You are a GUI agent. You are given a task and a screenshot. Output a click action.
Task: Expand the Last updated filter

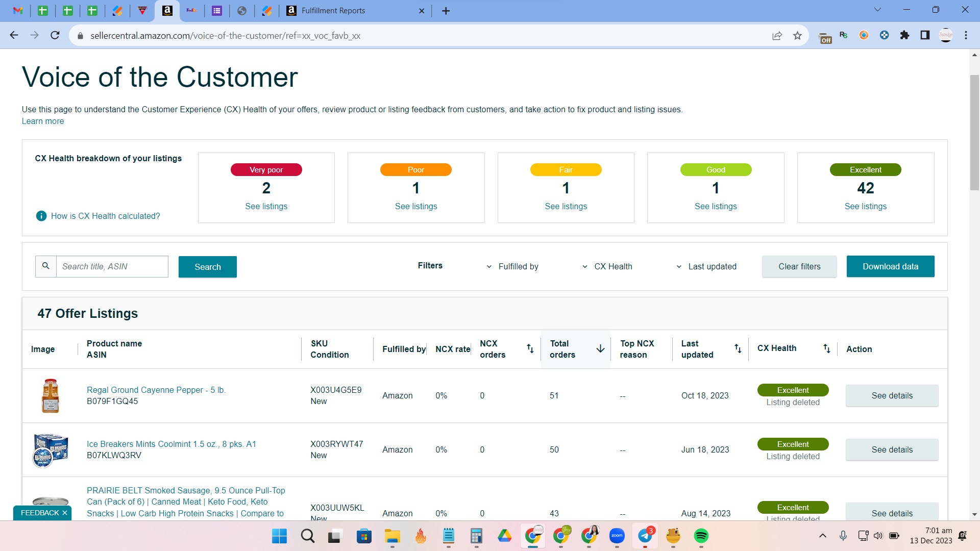[x=706, y=266]
